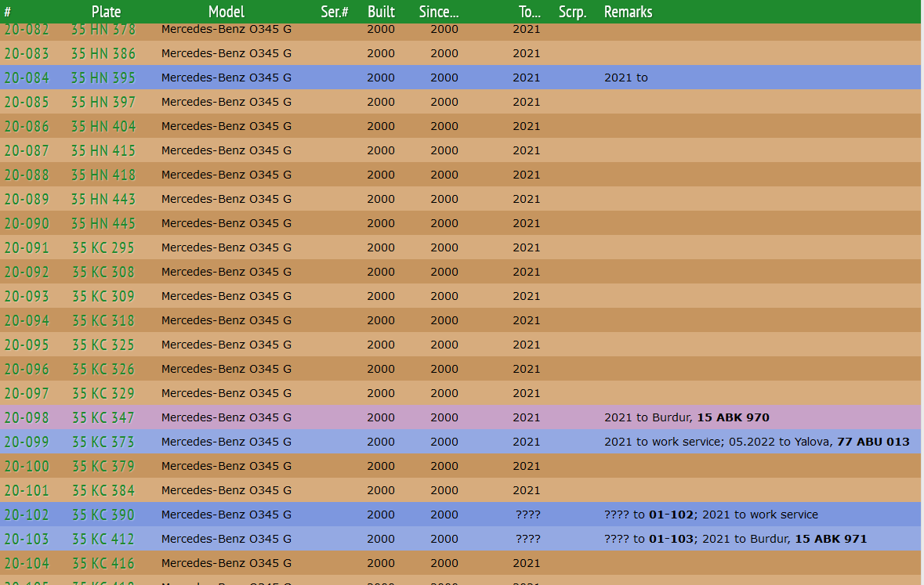
Task: Open fleet number 20-104 link
Action: pos(27,563)
